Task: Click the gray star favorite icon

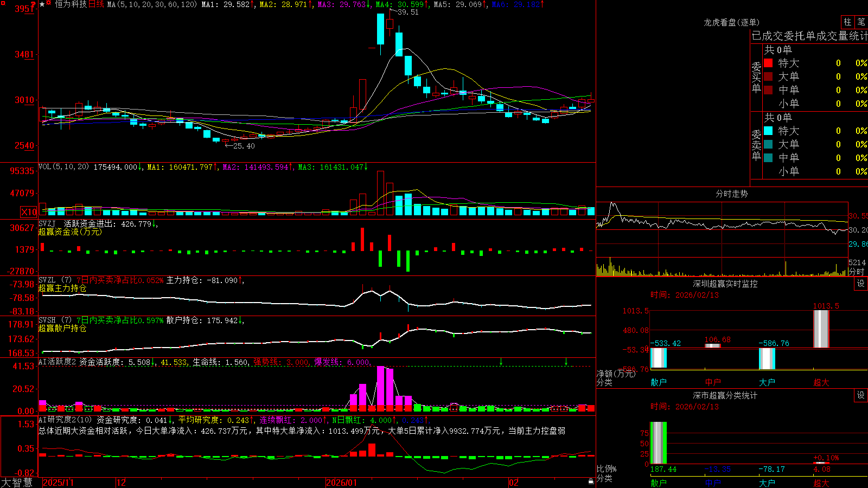Action: [x=42, y=4]
